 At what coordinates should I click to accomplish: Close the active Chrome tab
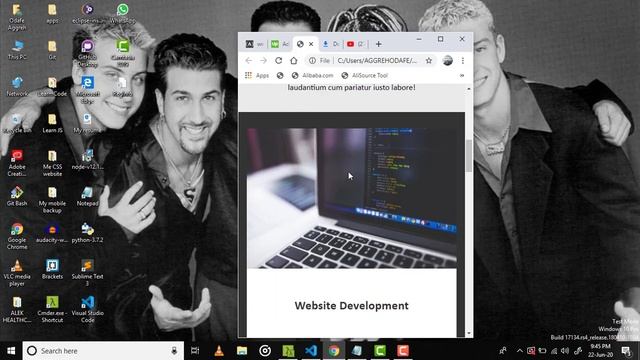click(311, 44)
